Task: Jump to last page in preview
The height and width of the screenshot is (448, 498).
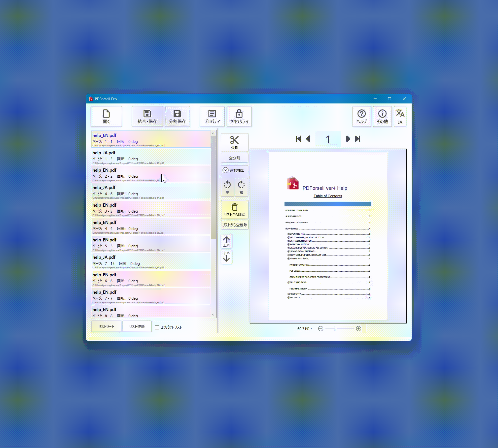Action: click(358, 139)
